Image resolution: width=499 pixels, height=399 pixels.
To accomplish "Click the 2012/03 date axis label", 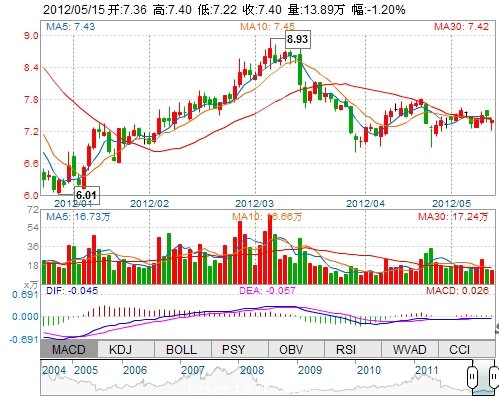I will [x=254, y=203].
